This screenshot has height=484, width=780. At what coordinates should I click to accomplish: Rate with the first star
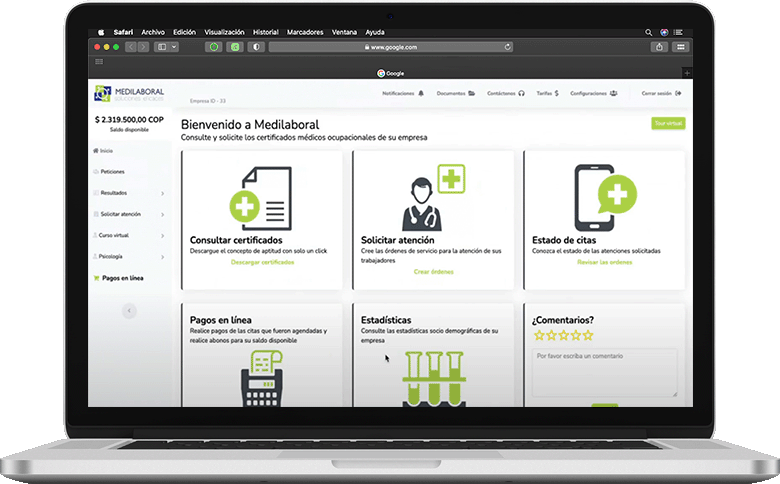539,335
